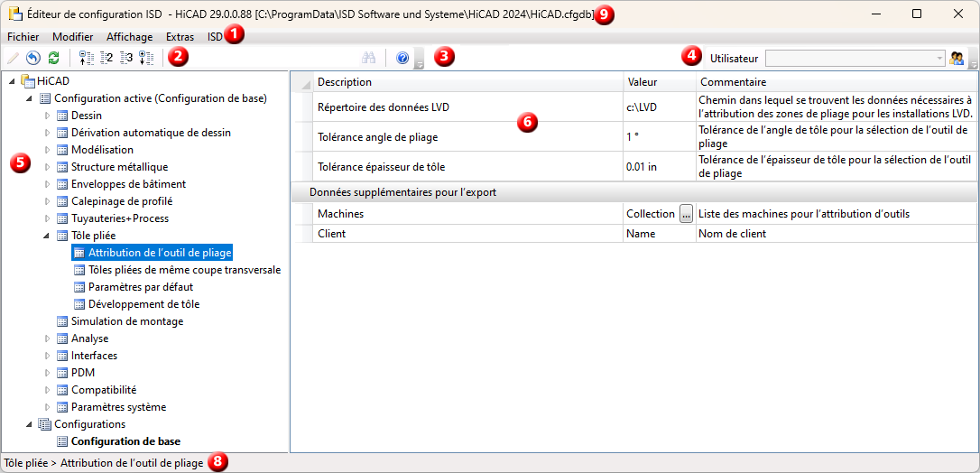Image resolution: width=980 pixels, height=473 pixels.
Task: Click Données supplémentaires pour l'export group header
Action: click(635, 192)
